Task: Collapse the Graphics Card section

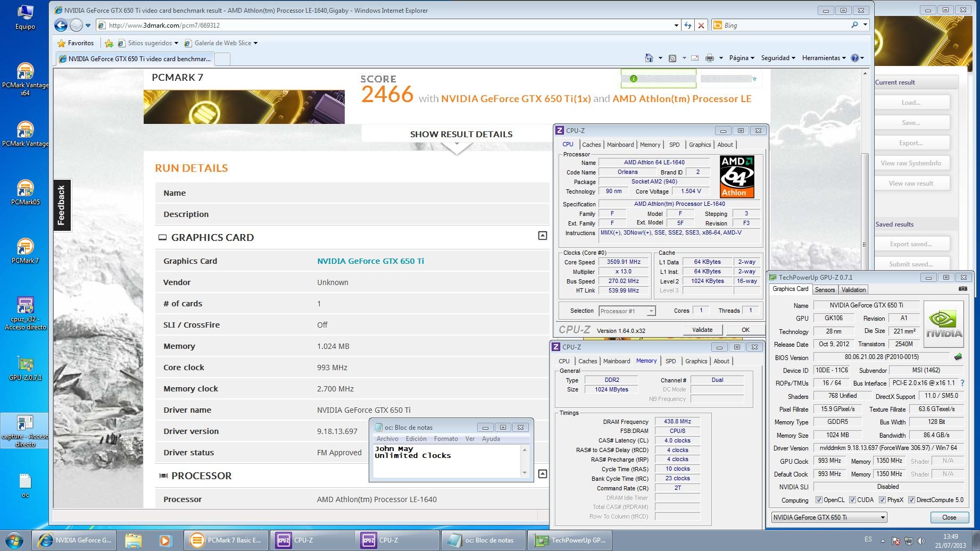Action: click(542, 236)
